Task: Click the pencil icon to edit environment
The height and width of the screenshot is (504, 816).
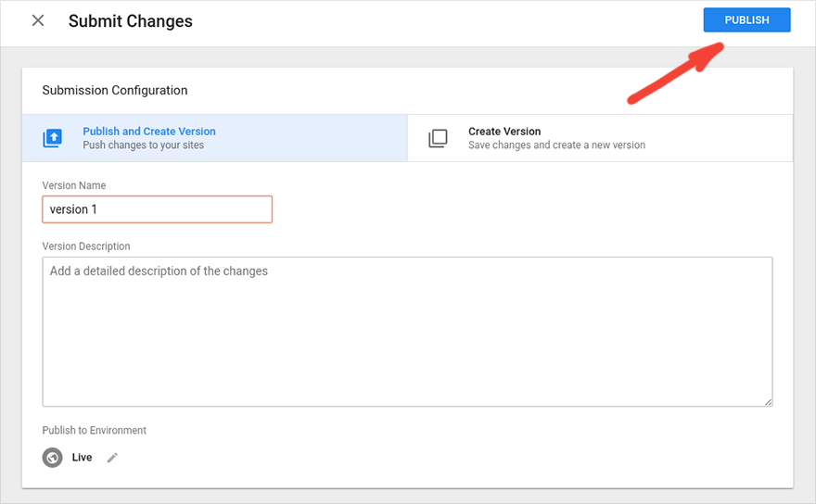Action: pyautogui.click(x=112, y=458)
